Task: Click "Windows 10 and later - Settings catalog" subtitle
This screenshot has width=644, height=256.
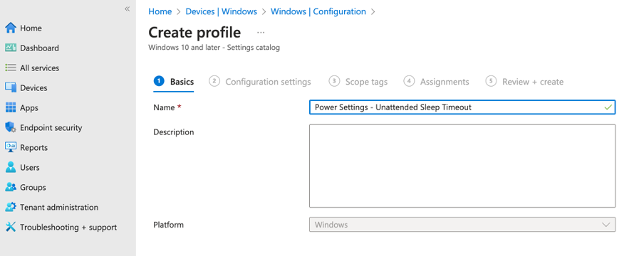Action: pyautogui.click(x=214, y=48)
